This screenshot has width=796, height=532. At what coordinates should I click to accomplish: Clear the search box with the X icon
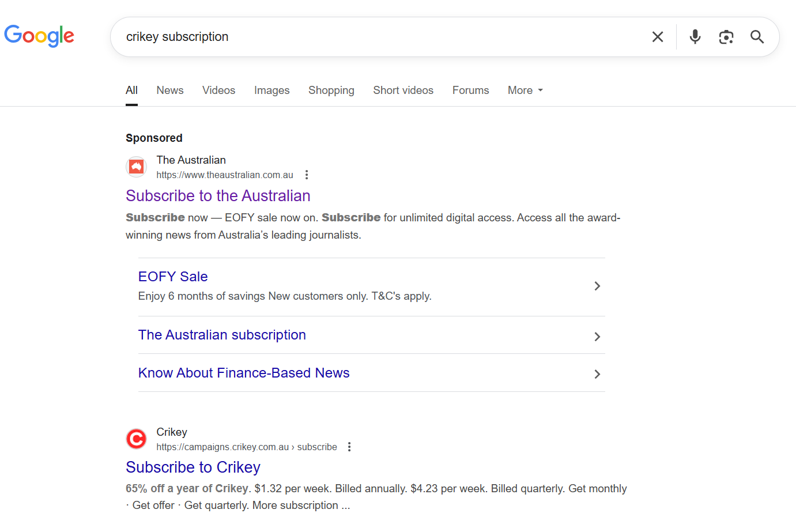[658, 37]
